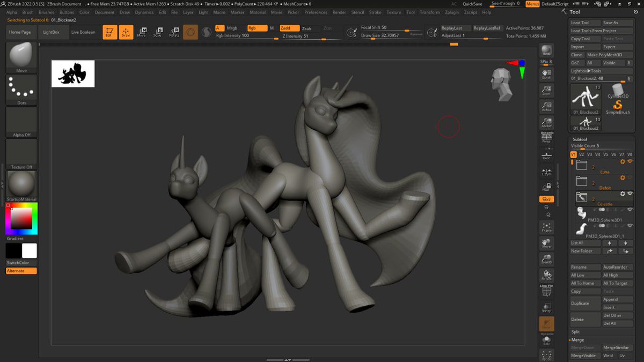
Task: Toggle Line Fill PolyF display
Action: click(x=546, y=291)
